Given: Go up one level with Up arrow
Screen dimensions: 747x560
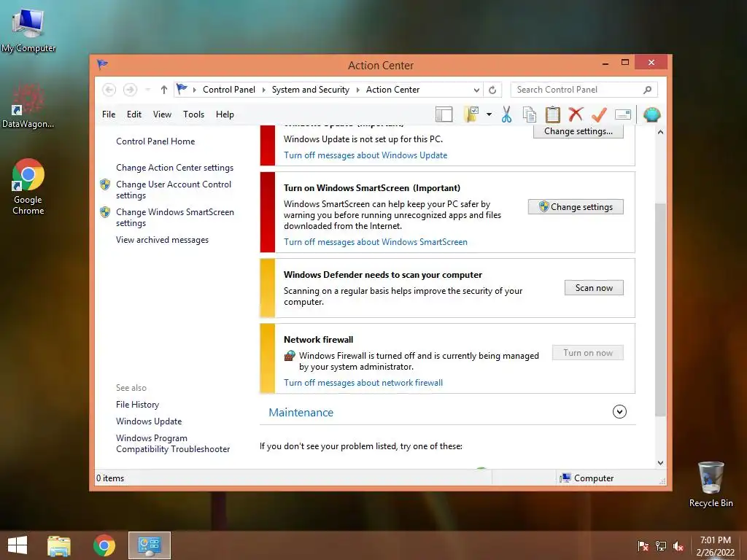Looking at the screenshot, I should (164, 90).
